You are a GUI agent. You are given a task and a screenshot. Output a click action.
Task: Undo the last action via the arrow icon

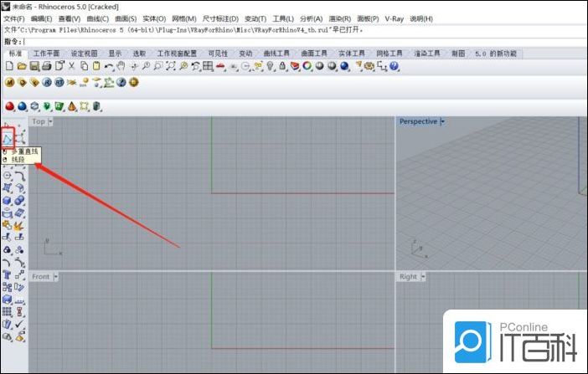109,66
